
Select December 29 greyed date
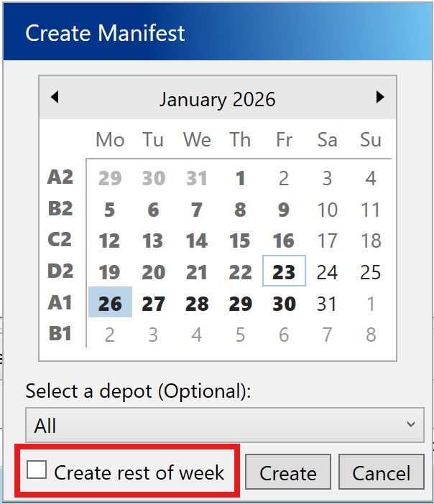click(x=110, y=178)
